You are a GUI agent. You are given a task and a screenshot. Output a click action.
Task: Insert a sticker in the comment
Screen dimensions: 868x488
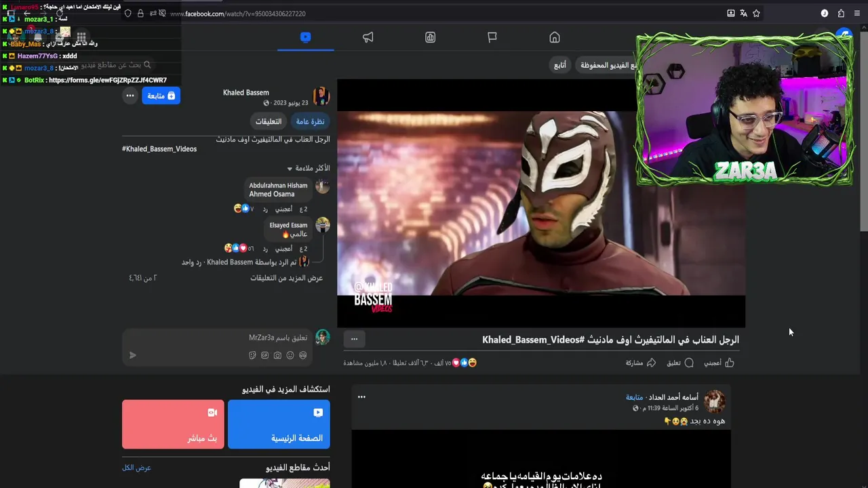click(x=252, y=355)
